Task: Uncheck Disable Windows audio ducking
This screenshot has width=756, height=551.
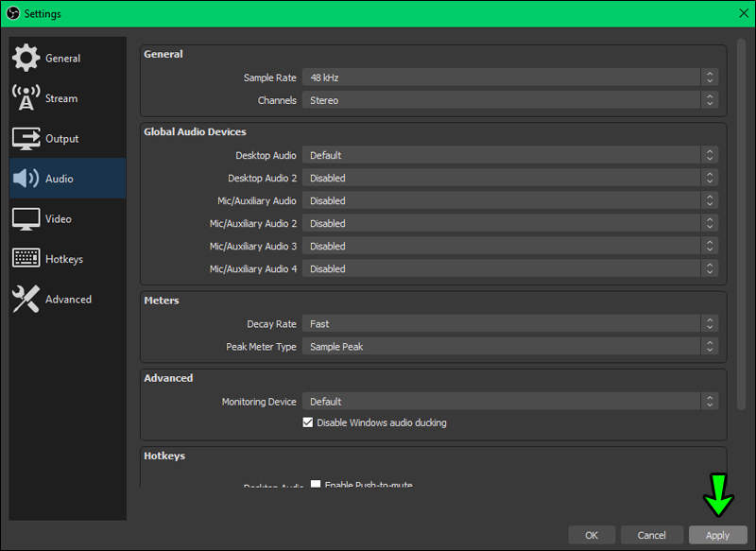Action: [308, 422]
